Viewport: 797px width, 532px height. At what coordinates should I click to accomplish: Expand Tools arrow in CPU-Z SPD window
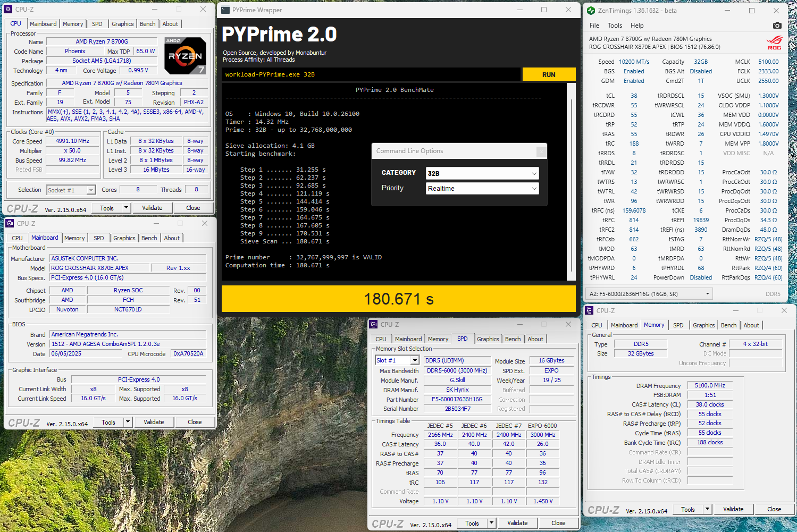(492, 523)
